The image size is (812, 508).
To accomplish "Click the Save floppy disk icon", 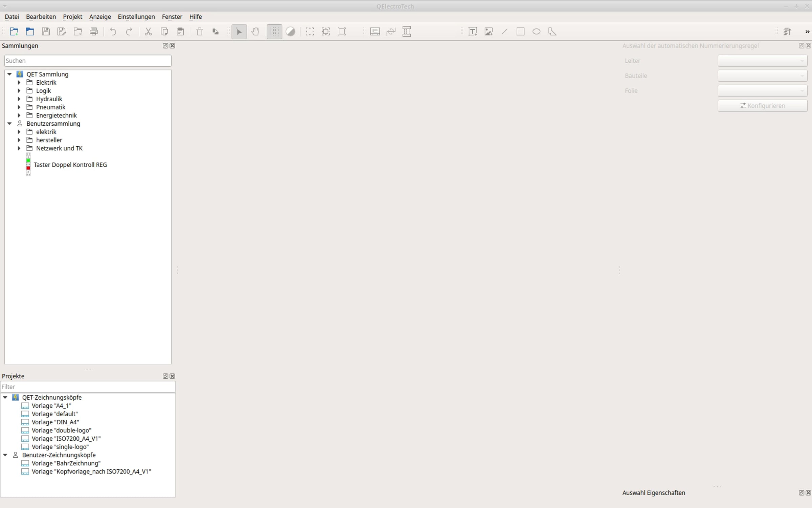I will 46,31.
